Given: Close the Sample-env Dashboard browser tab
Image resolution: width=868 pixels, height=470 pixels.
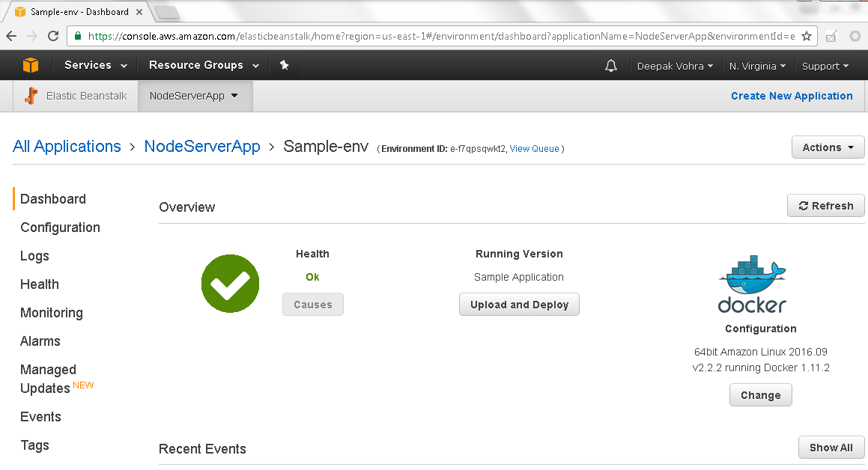Looking at the screenshot, I should click(x=139, y=12).
